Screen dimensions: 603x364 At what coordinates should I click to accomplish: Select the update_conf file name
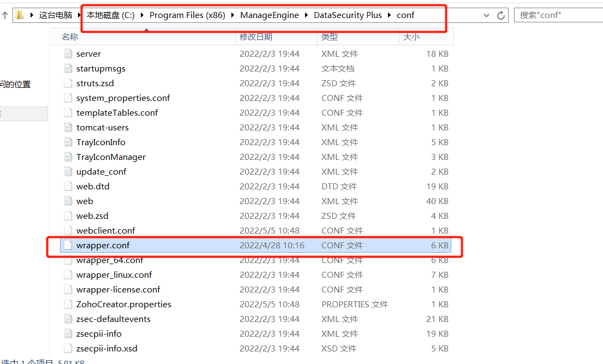(x=101, y=171)
